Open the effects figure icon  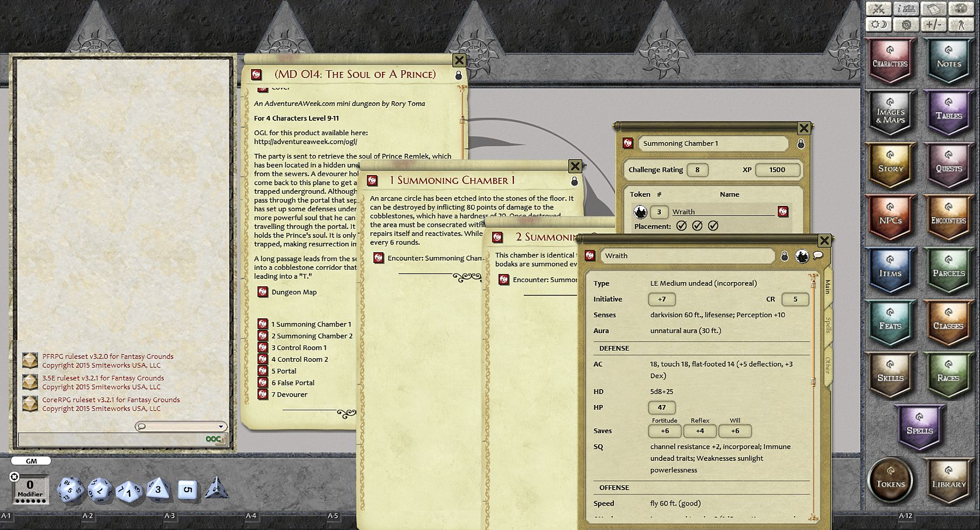[x=961, y=24]
